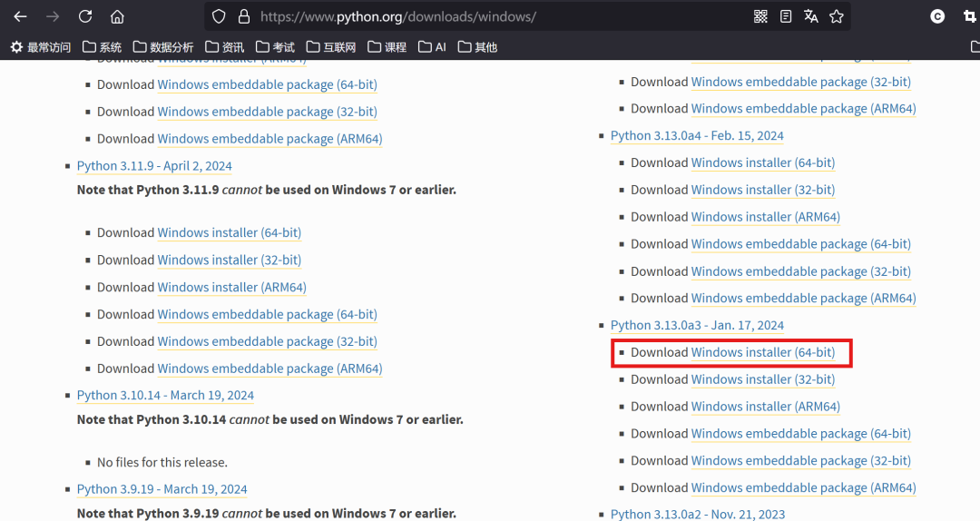
Task: Click embeddable package (32-bit) link above Python 3.11.9
Action: [268, 112]
